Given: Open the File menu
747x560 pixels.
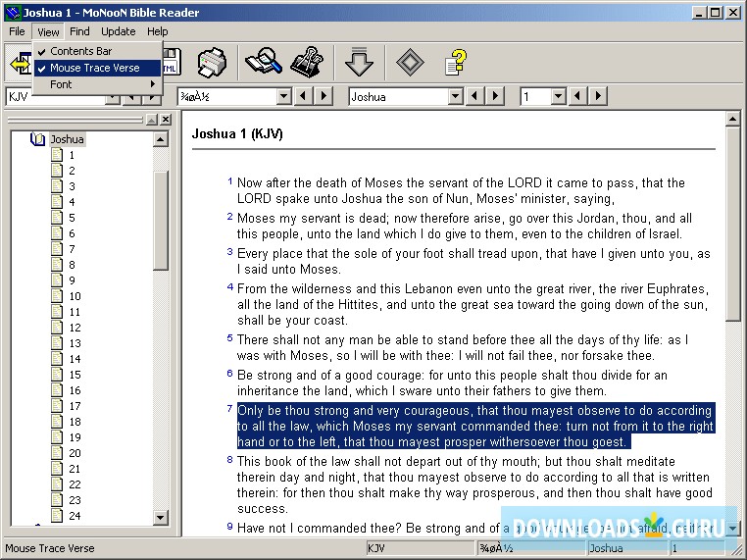Looking at the screenshot, I should tap(17, 31).
